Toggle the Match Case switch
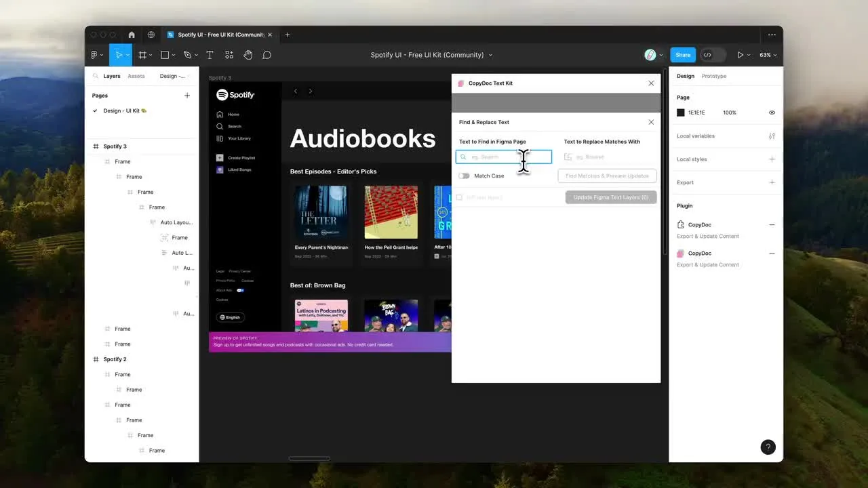This screenshot has width=868, height=488. [x=464, y=176]
